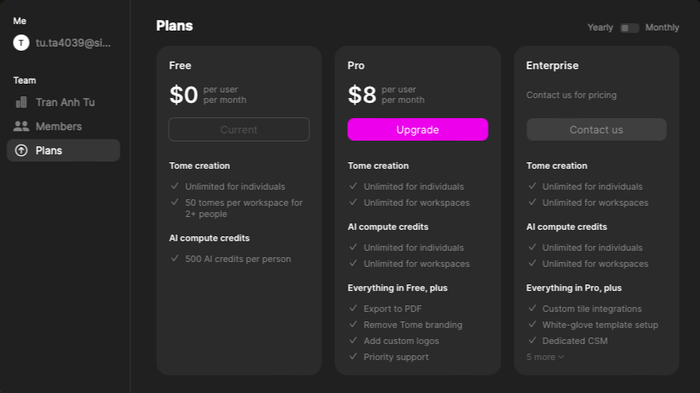Click the Plans upward-arrow circle icon
700x393 pixels.
21,151
